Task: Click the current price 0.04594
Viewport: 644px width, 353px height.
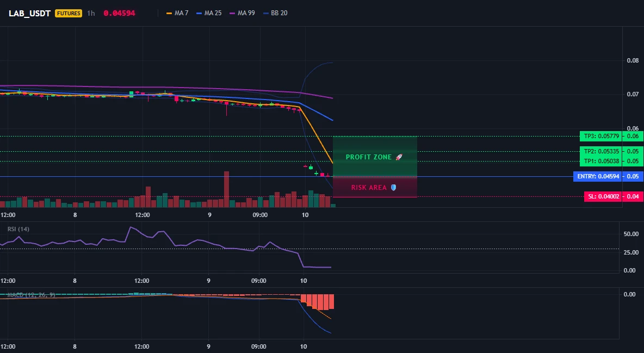Action: 119,13
